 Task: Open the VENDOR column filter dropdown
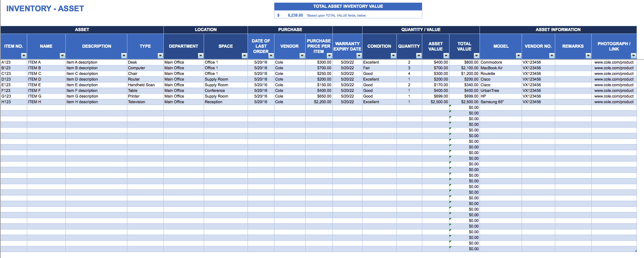(x=302, y=55)
